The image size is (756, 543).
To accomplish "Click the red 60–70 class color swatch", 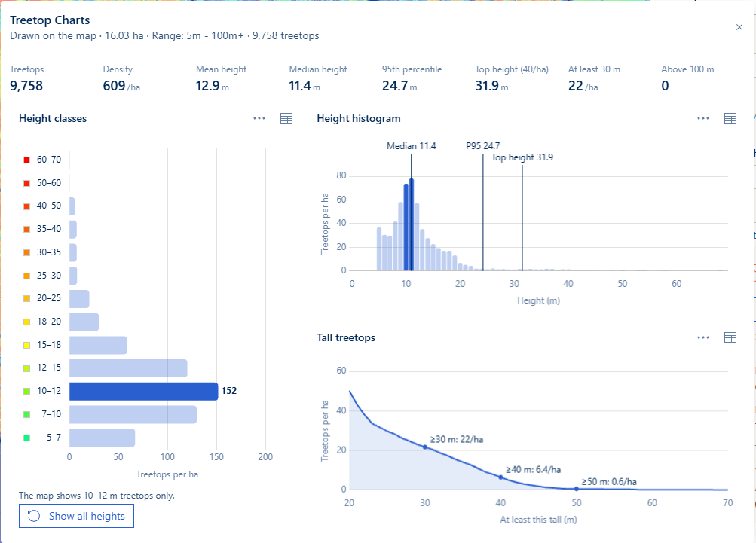I will coord(27,160).
